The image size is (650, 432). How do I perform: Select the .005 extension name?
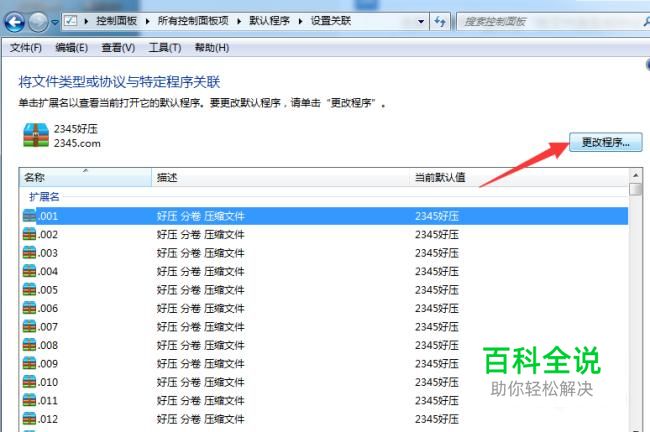[48, 290]
